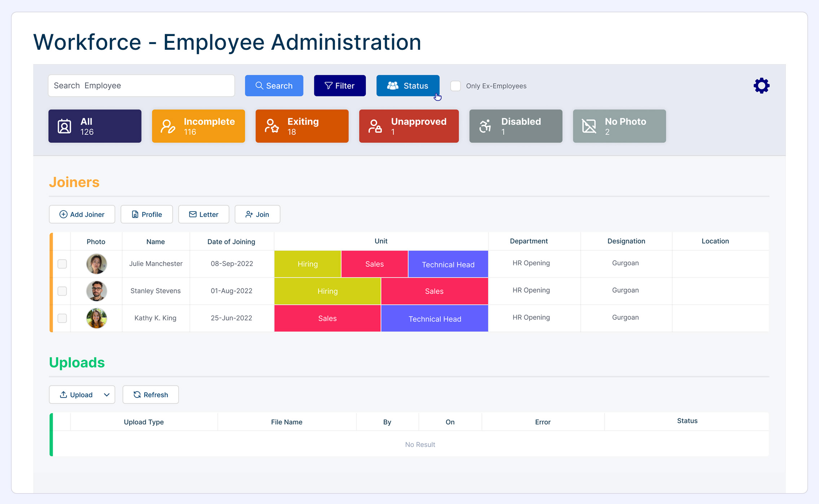819x504 pixels.
Task: Open the Filter options button
Action: pos(340,86)
